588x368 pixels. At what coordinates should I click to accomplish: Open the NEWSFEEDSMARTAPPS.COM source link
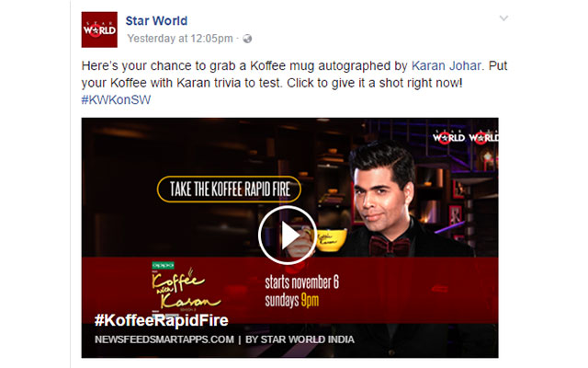click(164, 339)
